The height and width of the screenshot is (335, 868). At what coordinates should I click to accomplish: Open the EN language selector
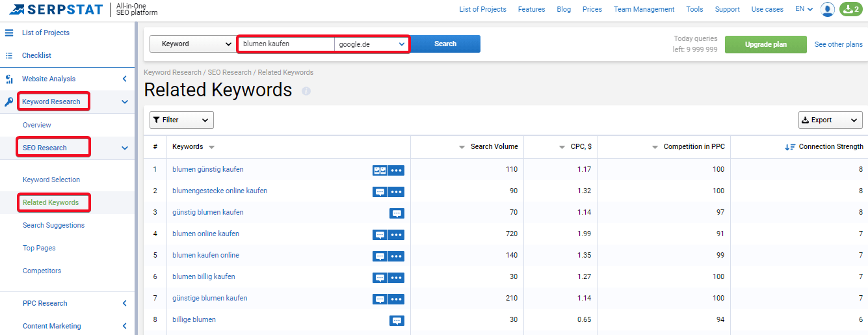click(x=804, y=9)
